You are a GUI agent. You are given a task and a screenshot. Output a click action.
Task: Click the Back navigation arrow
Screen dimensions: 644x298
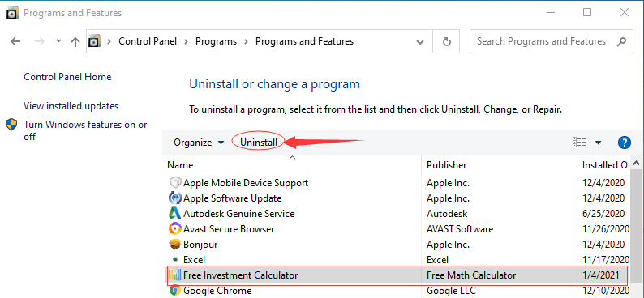click(x=15, y=41)
